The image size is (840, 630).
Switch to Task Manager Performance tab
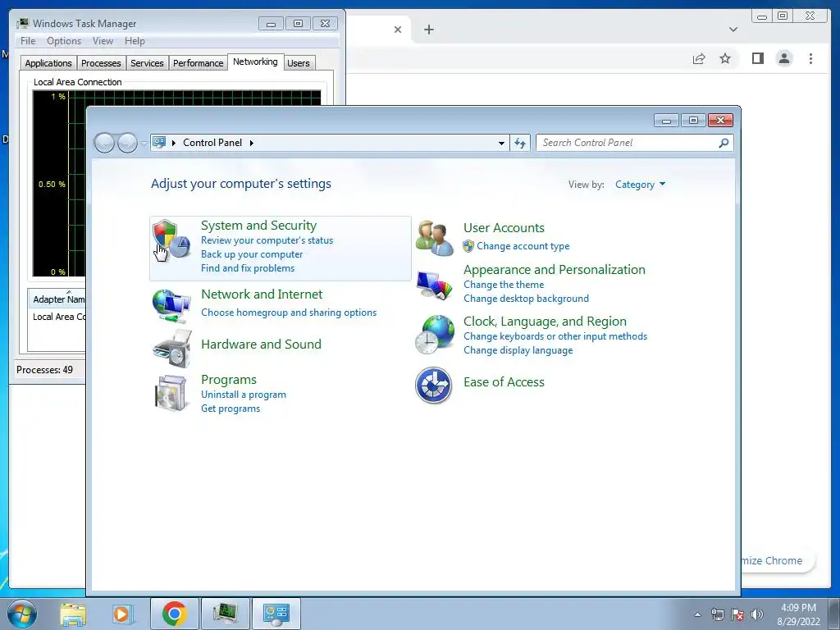(198, 62)
